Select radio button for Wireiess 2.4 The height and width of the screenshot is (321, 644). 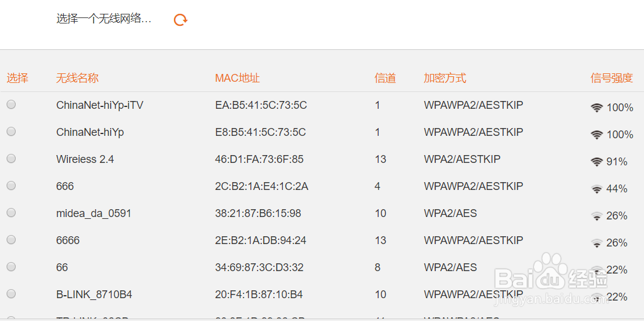coord(11,159)
